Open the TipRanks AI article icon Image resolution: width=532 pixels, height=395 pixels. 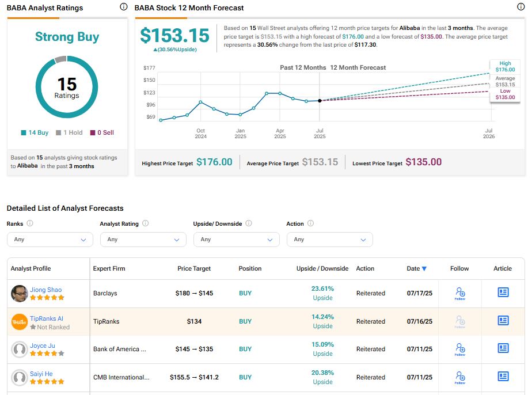click(503, 321)
